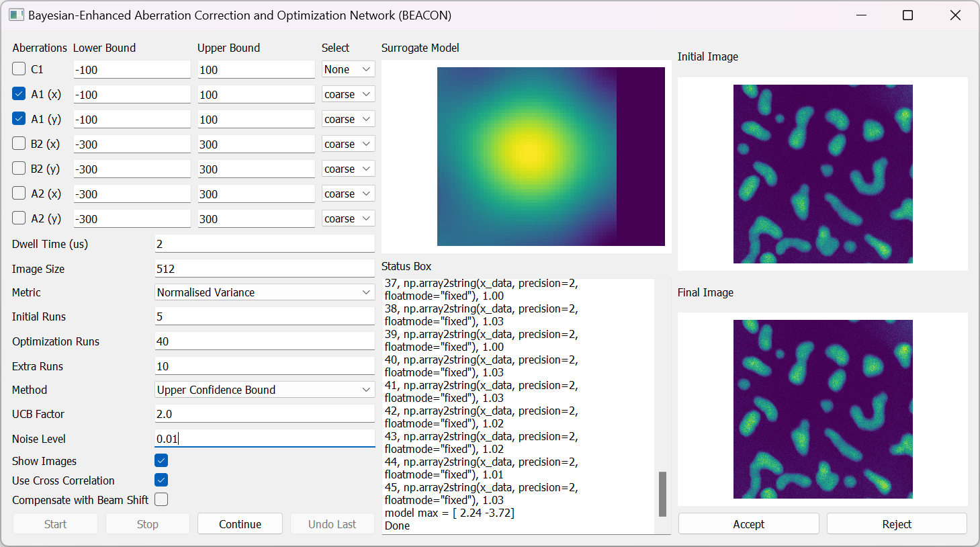The image size is (980, 547).
Task: Click the 'Done' line in Status Box
Action: [397, 525]
